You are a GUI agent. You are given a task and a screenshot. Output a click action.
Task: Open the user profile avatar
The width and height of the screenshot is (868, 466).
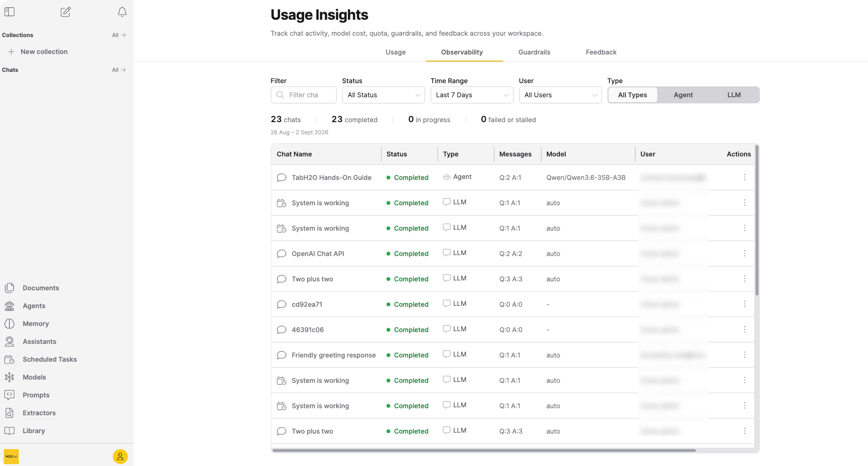pos(120,457)
